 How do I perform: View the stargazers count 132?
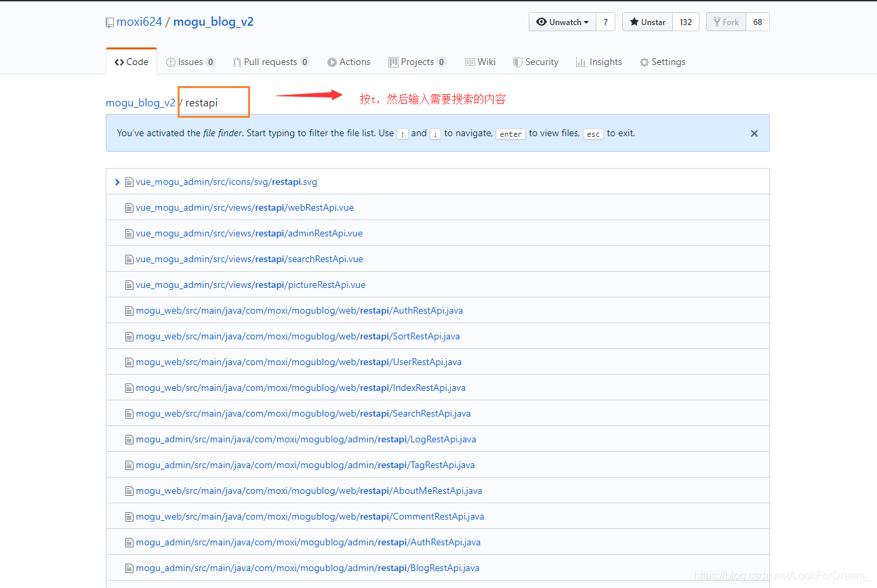coord(686,22)
